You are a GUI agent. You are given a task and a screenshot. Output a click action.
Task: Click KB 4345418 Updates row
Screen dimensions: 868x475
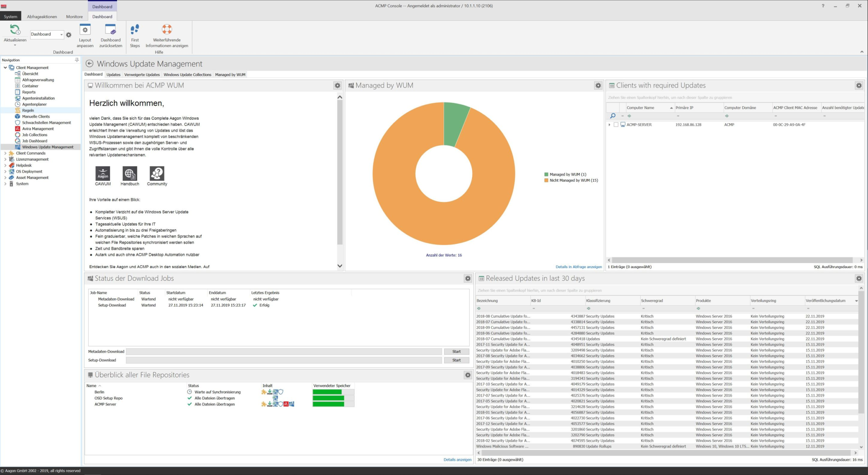667,339
